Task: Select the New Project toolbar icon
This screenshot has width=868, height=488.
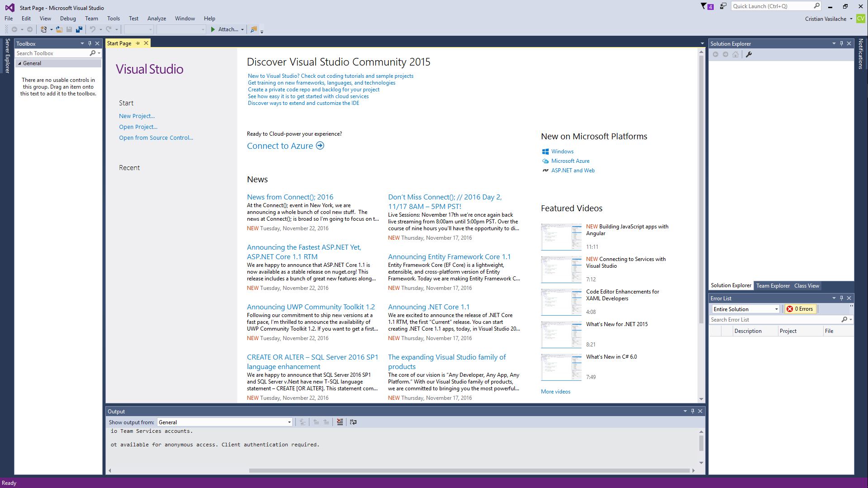Action: (x=43, y=29)
